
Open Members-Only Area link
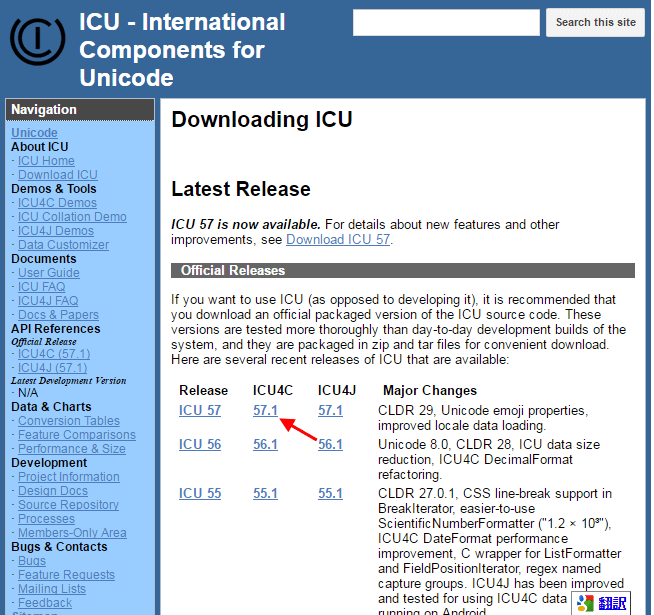(x=72, y=533)
